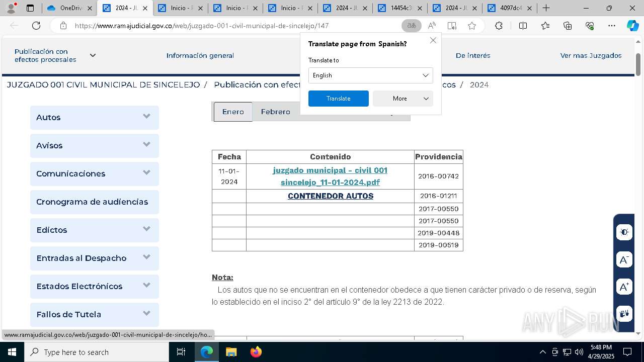Screen dimensions: 644x362
Task: Click the address bar URL
Action: (201, 26)
